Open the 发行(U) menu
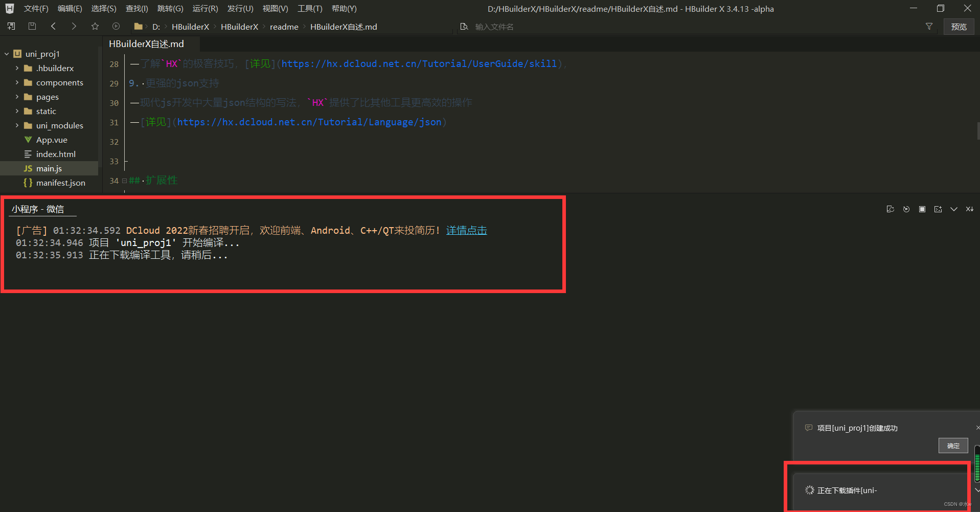Viewport: 980px width, 512px height. point(240,9)
